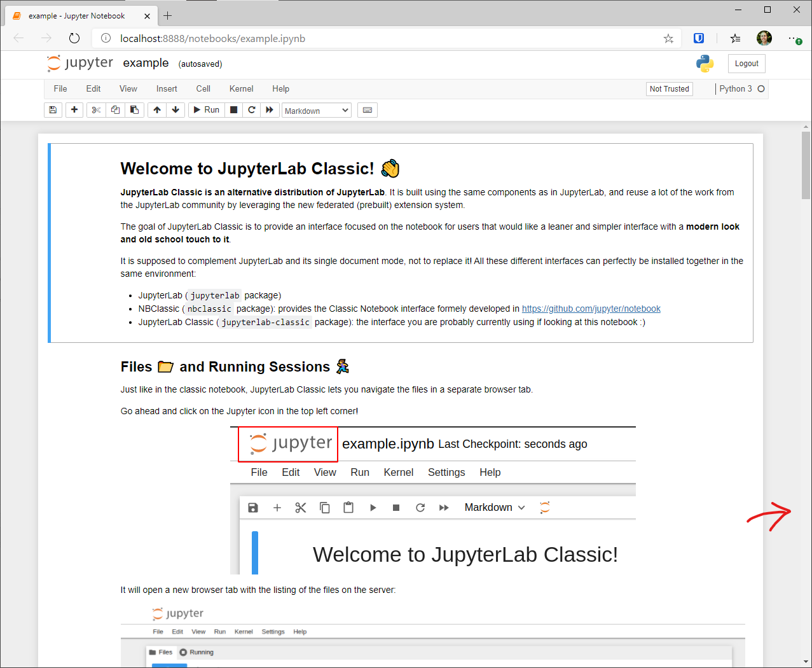
Task: Click the autosaved checkpoint status
Action: (200, 64)
